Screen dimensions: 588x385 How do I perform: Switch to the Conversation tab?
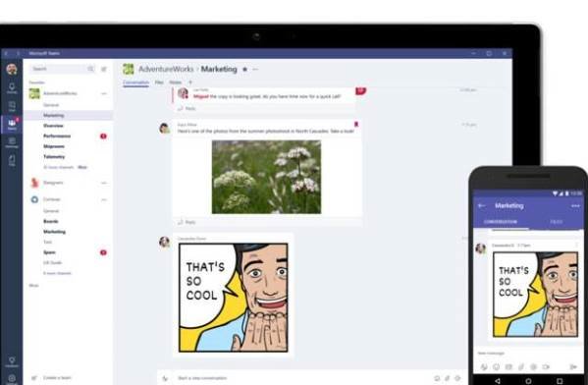tap(135, 82)
